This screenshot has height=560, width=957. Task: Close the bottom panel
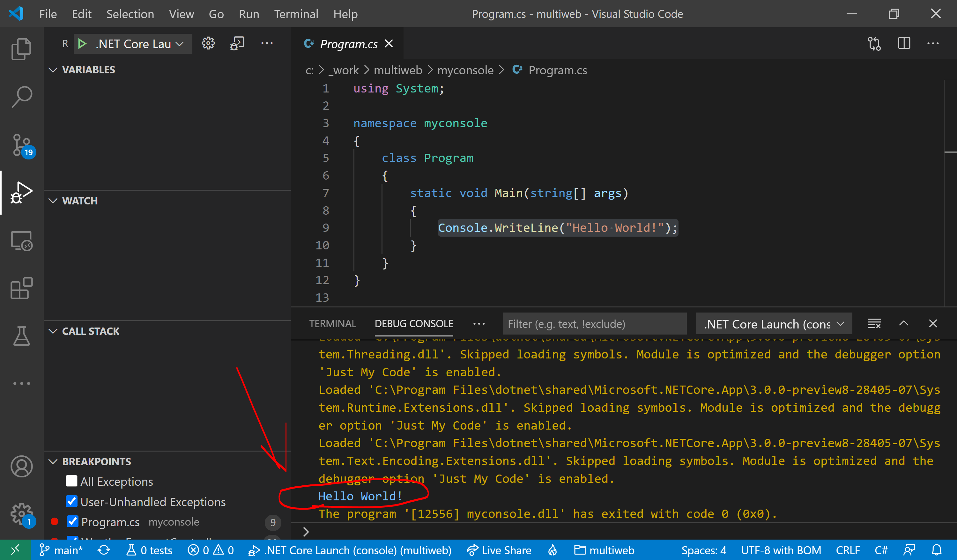pos(933,323)
